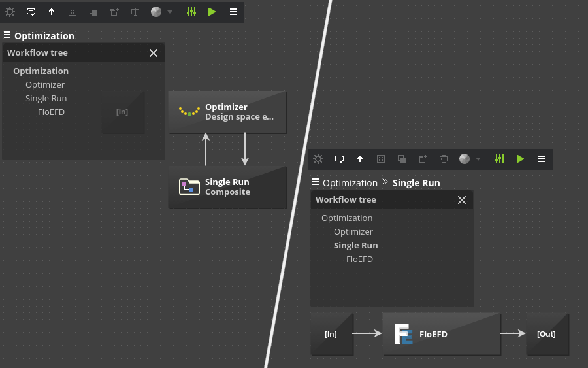Close the right Workflow tree panel
The image size is (588, 368).
pyautogui.click(x=462, y=200)
